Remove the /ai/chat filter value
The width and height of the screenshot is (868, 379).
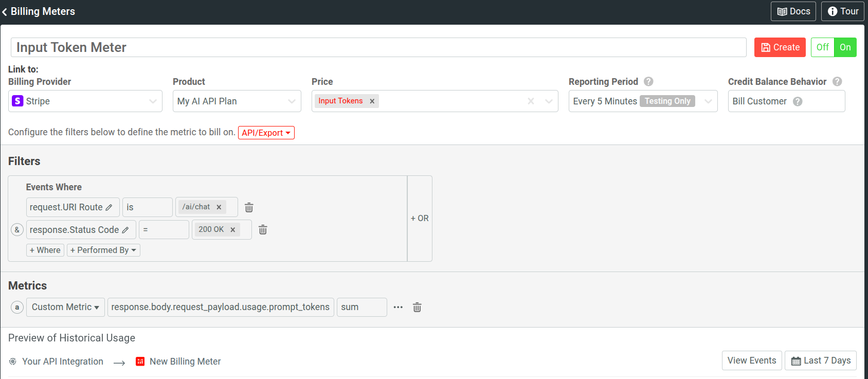[x=219, y=207]
